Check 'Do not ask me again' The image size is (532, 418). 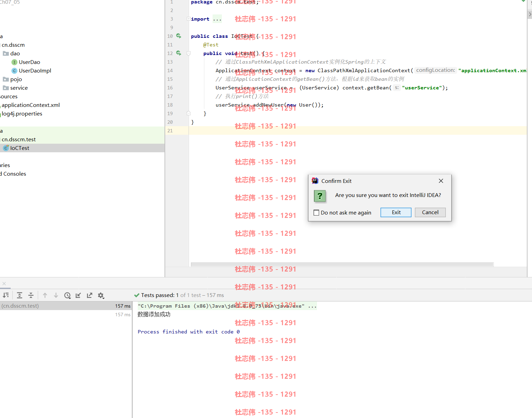pos(316,213)
